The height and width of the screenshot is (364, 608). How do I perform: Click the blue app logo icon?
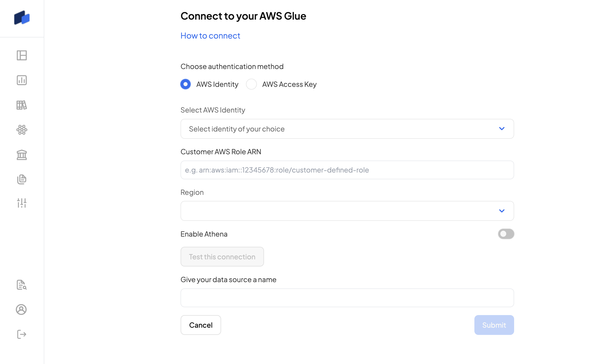(22, 18)
